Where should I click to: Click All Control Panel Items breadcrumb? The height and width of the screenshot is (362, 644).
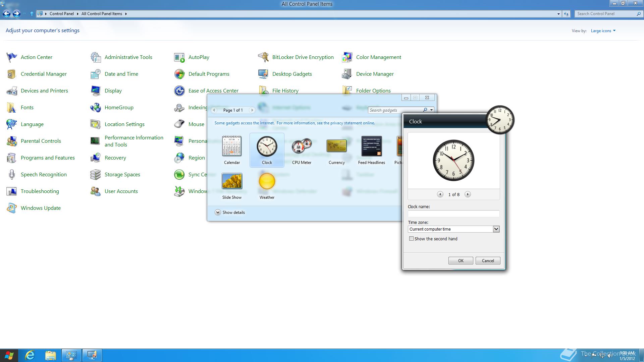pyautogui.click(x=102, y=14)
